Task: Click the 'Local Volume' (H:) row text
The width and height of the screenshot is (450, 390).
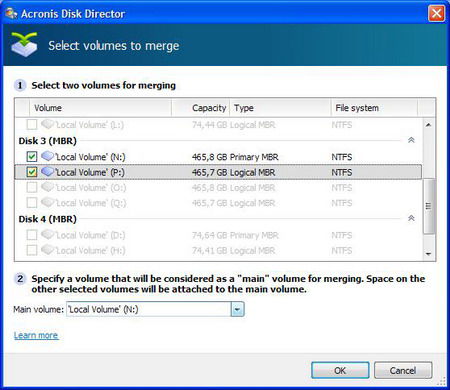Action: [90, 251]
